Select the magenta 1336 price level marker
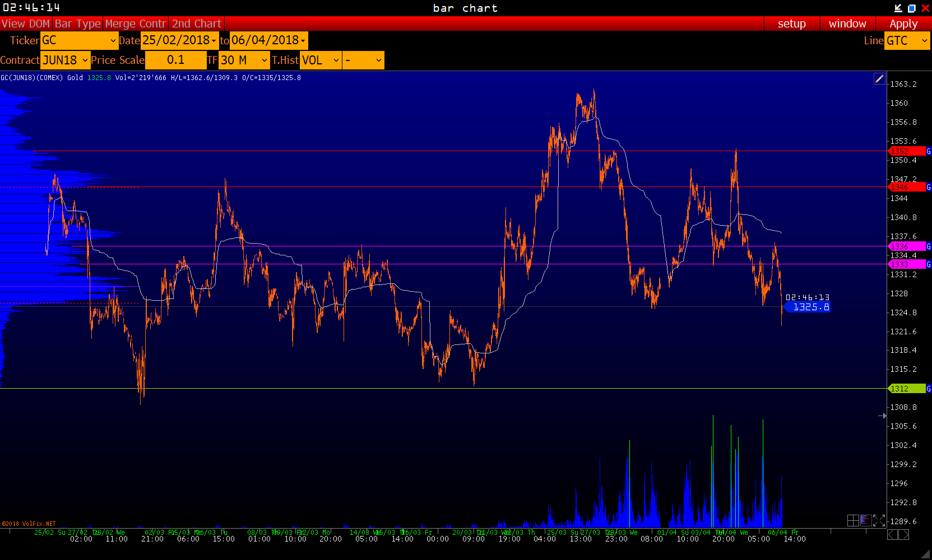 pyautogui.click(x=906, y=246)
